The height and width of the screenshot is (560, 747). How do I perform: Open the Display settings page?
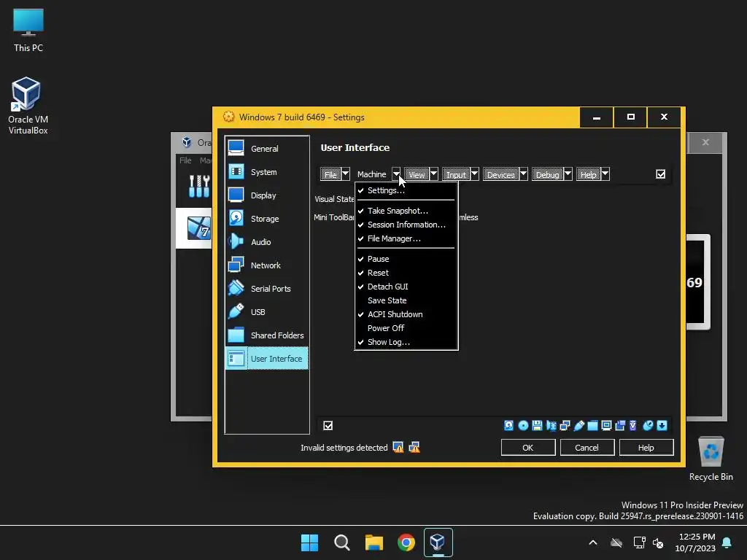[x=267, y=195]
